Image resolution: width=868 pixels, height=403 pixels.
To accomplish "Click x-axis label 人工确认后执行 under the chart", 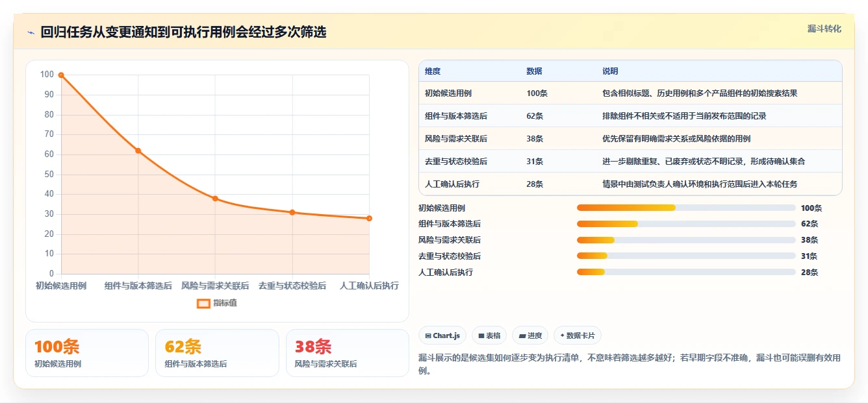I will click(369, 286).
